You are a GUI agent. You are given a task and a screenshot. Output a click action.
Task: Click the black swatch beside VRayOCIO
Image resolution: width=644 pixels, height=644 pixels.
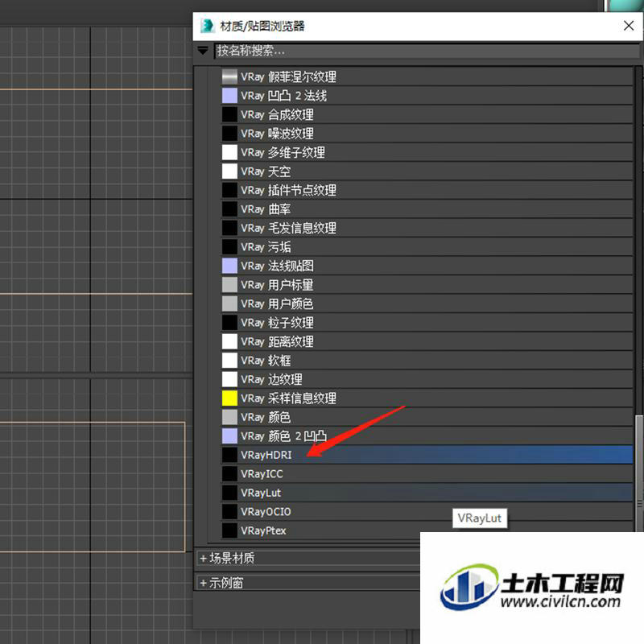tap(229, 511)
